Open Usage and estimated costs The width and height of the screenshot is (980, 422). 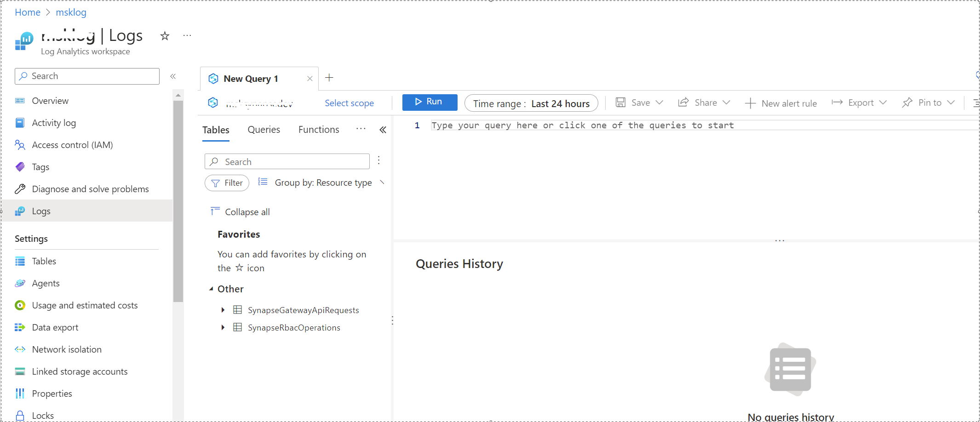coord(85,305)
